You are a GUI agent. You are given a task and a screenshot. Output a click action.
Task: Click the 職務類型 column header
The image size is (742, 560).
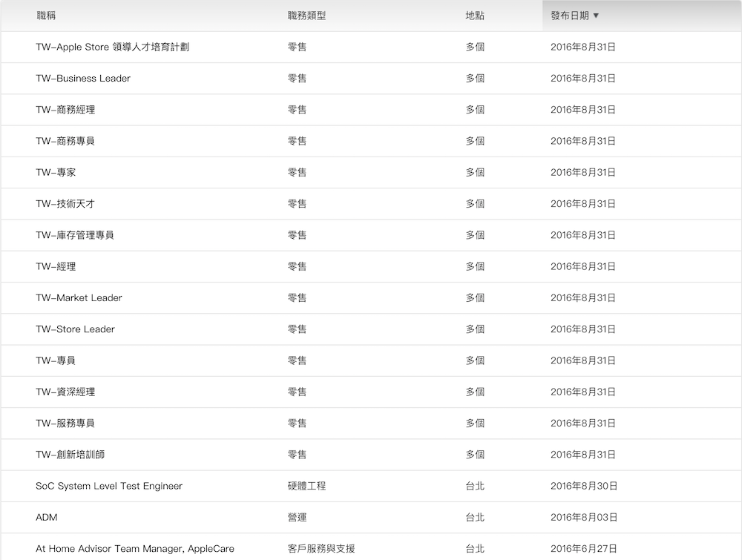[x=306, y=16]
